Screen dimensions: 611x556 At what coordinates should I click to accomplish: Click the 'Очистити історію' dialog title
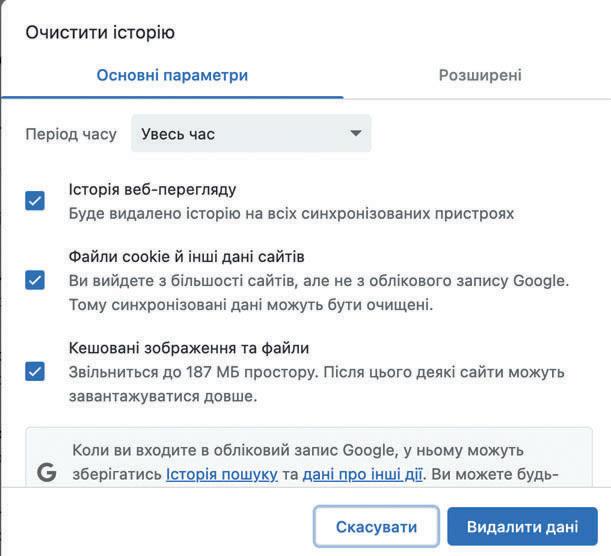pyautogui.click(x=99, y=33)
